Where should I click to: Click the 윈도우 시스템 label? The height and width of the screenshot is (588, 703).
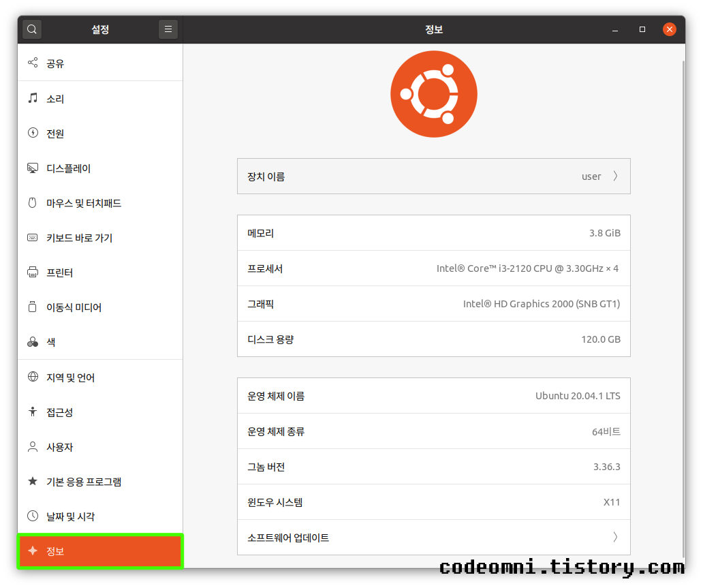[x=275, y=502]
